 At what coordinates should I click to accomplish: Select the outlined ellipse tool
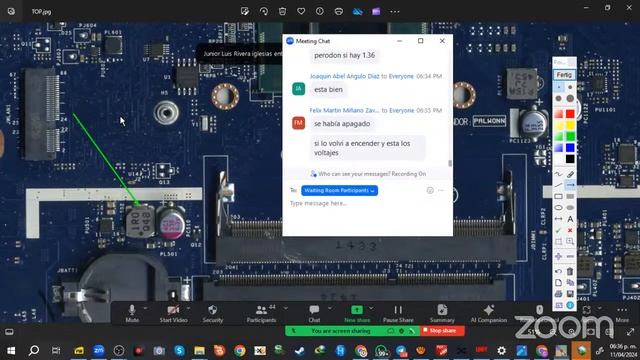pyautogui.click(x=558, y=208)
